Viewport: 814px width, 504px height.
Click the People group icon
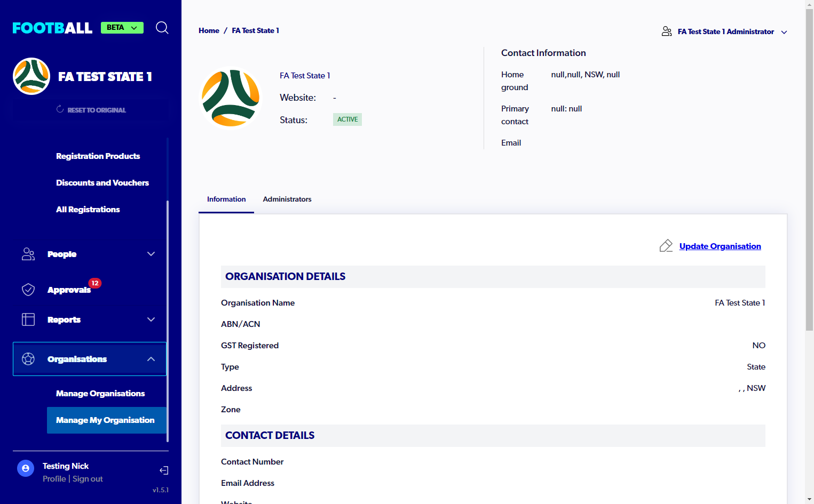[x=28, y=254]
